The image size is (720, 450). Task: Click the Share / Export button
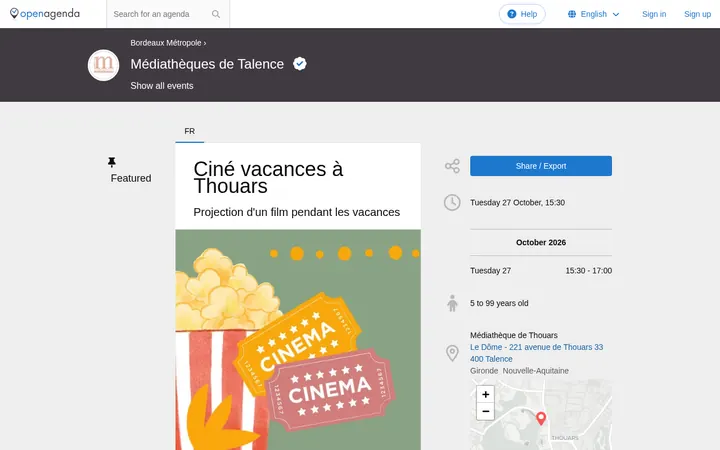pos(540,166)
